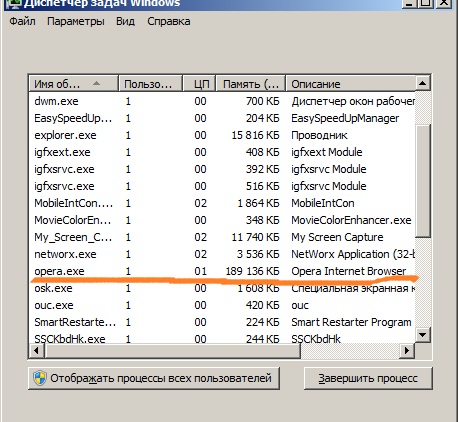Click the horizontal scrollbar right arrow
The image size is (458, 422).
[x=407, y=350]
